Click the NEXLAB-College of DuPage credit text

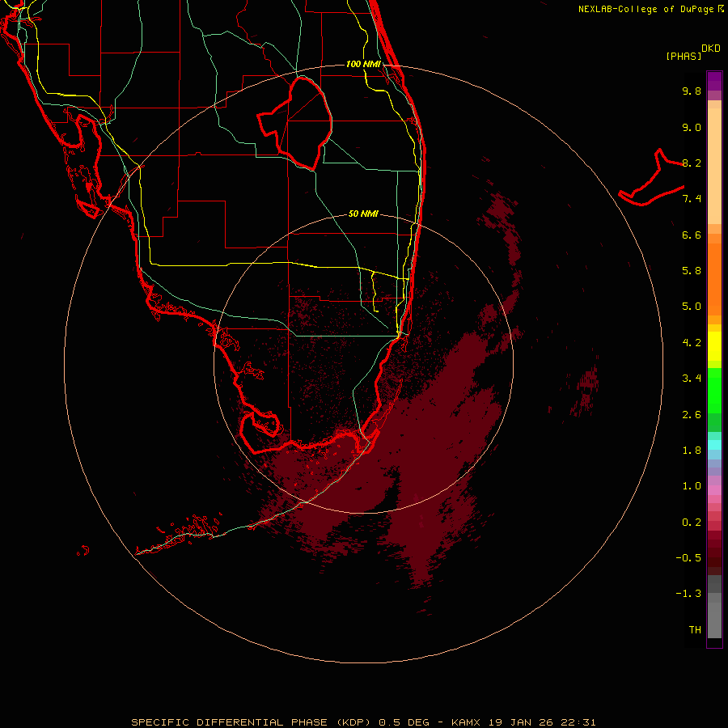pyautogui.click(x=645, y=9)
